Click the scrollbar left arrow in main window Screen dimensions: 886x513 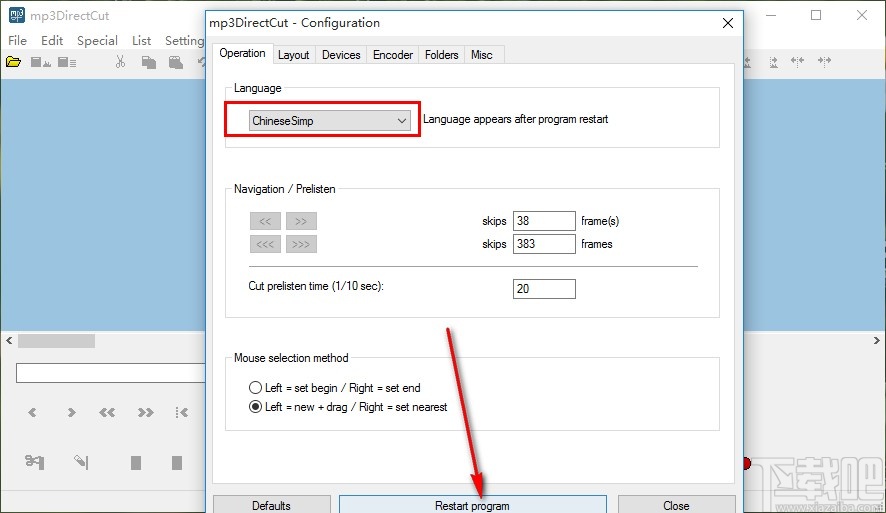coord(9,341)
